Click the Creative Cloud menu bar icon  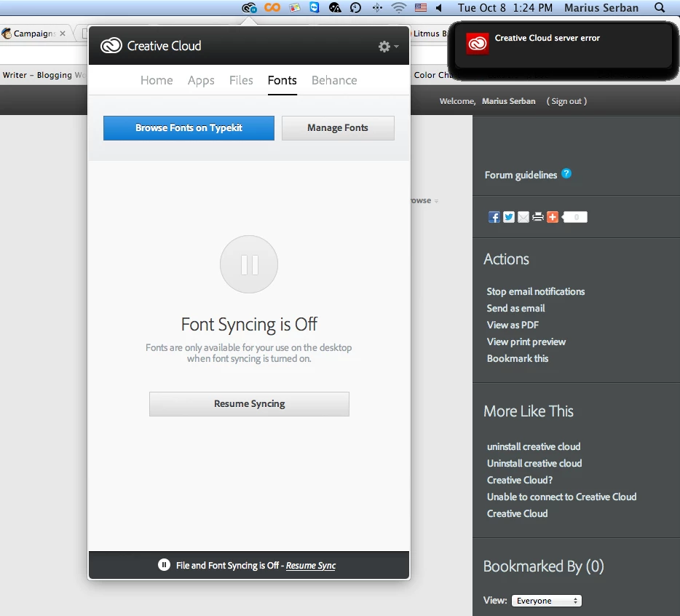point(250,8)
